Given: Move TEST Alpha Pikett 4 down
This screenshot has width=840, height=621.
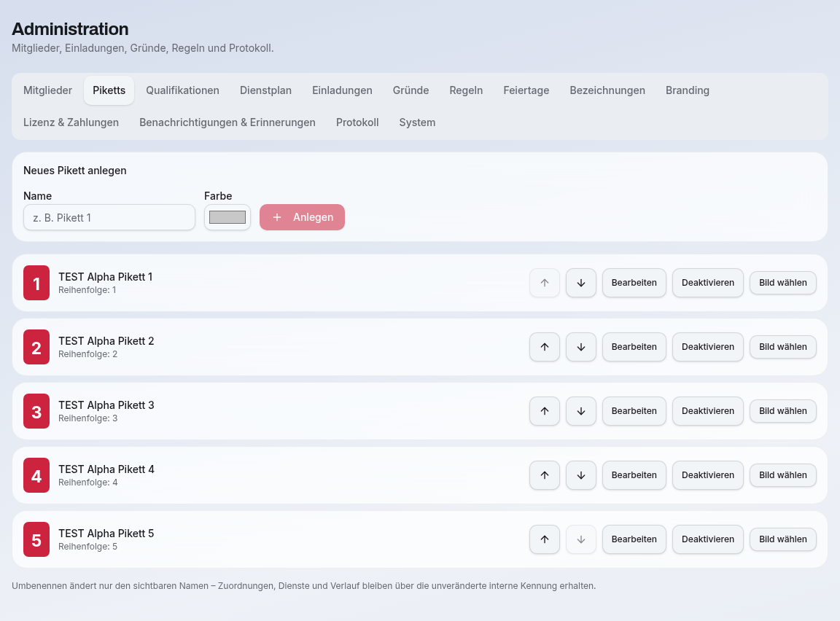Looking at the screenshot, I should pos(580,475).
